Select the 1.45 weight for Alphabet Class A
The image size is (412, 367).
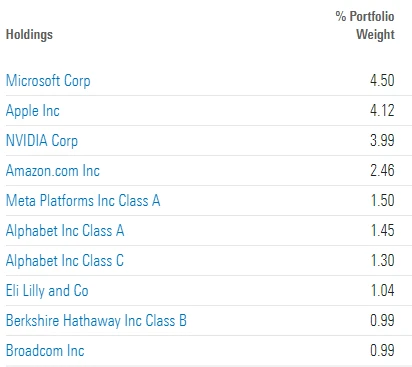click(x=383, y=230)
